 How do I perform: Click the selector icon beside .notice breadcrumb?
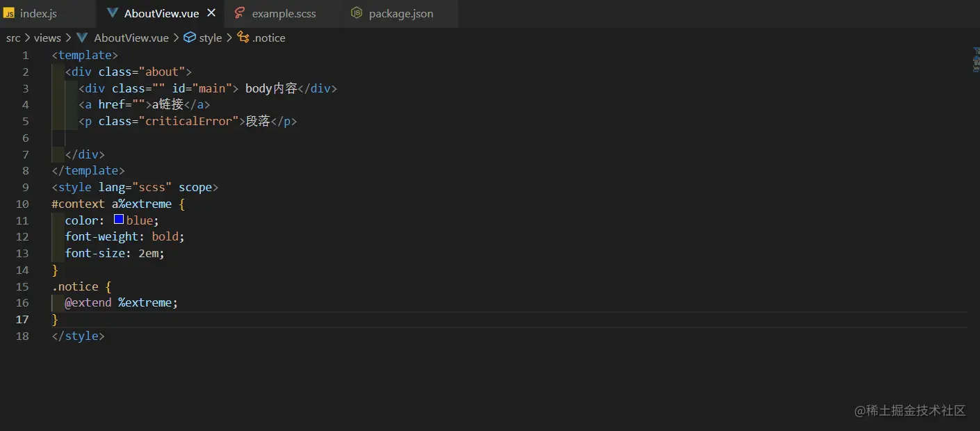242,38
